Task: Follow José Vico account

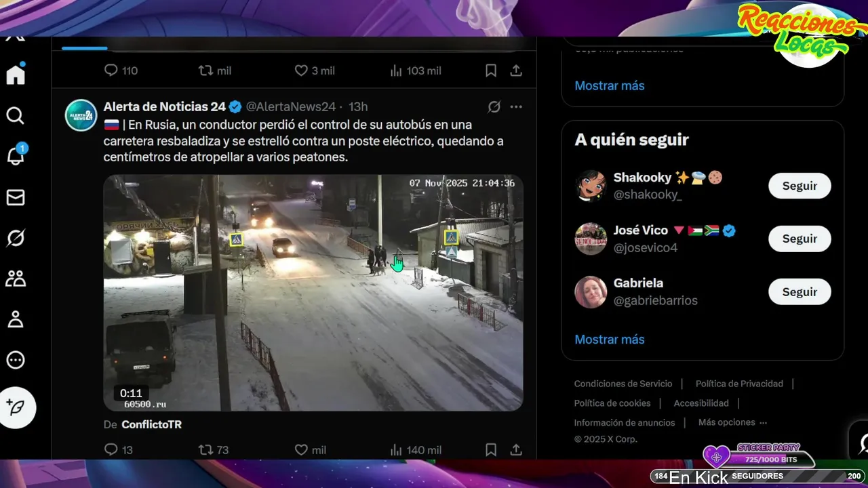Action: 800,239
